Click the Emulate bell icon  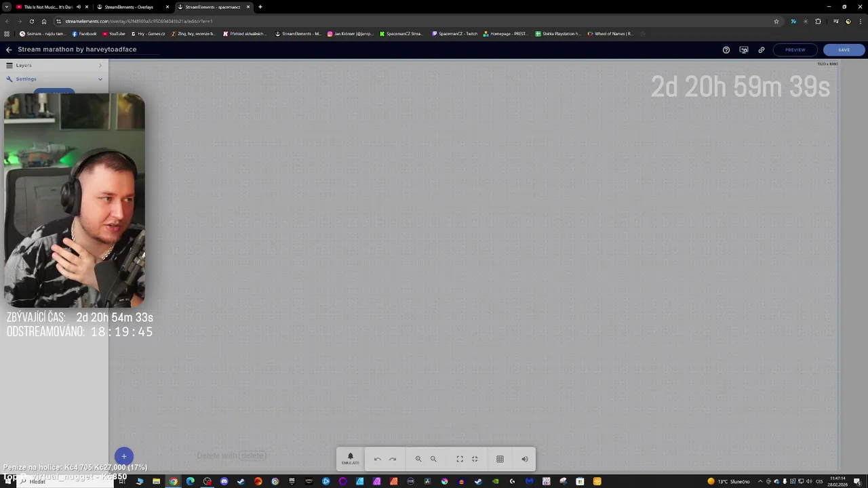pyautogui.click(x=351, y=459)
